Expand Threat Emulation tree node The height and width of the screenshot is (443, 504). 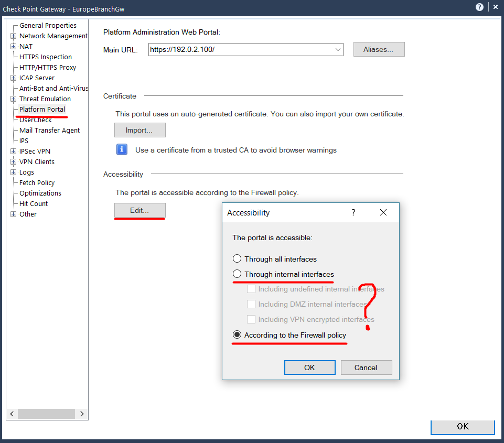(13, 99)
